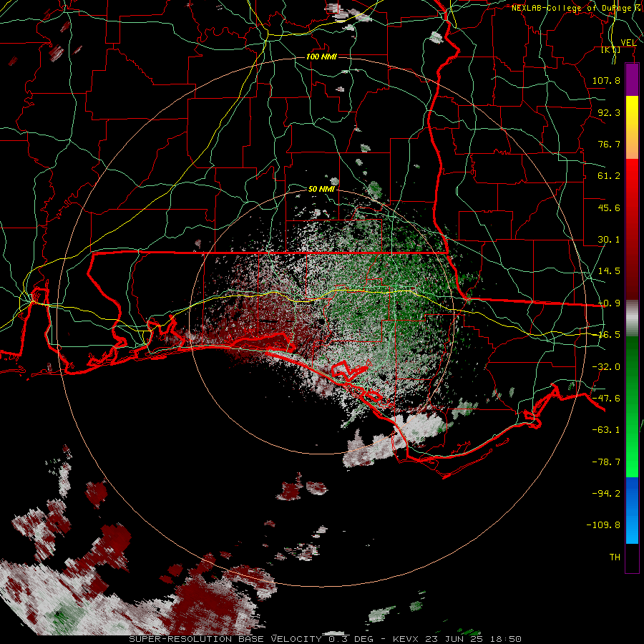644x644 pixels.
Task: Click the yellow-orange segment of the color bar
Action: click(x=632, y=127)
